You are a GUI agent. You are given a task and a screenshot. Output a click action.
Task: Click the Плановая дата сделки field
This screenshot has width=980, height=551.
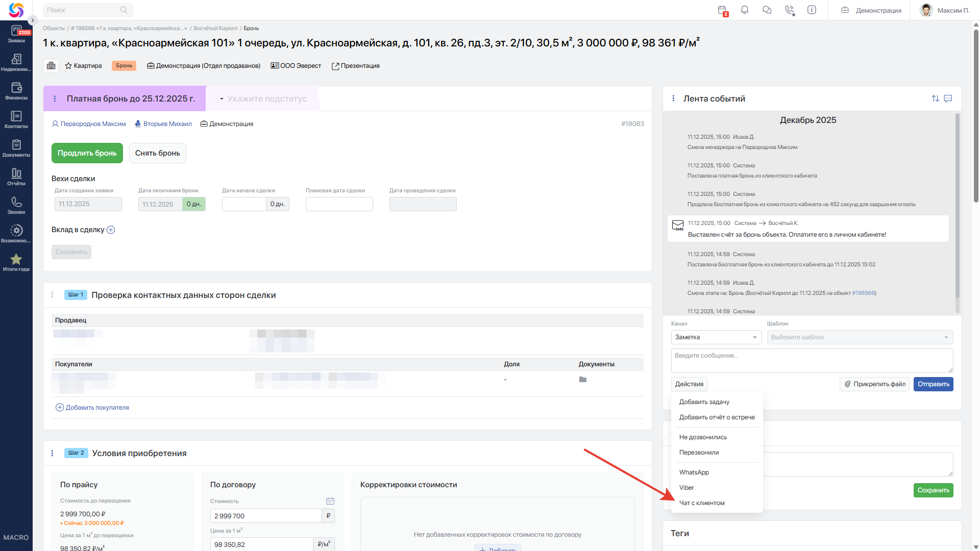339,204
